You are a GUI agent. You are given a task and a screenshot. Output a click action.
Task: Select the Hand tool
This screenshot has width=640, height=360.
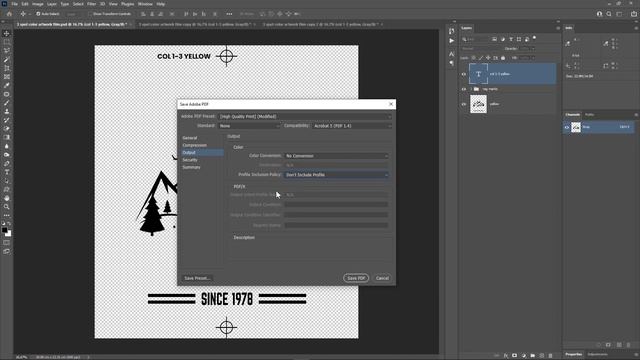(7, 198)
